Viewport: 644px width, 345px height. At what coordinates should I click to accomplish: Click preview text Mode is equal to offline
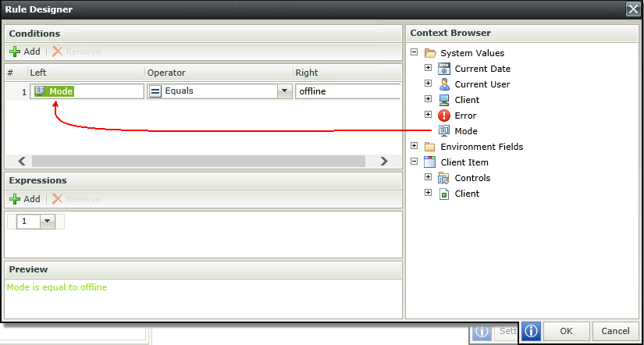point(57,287)
